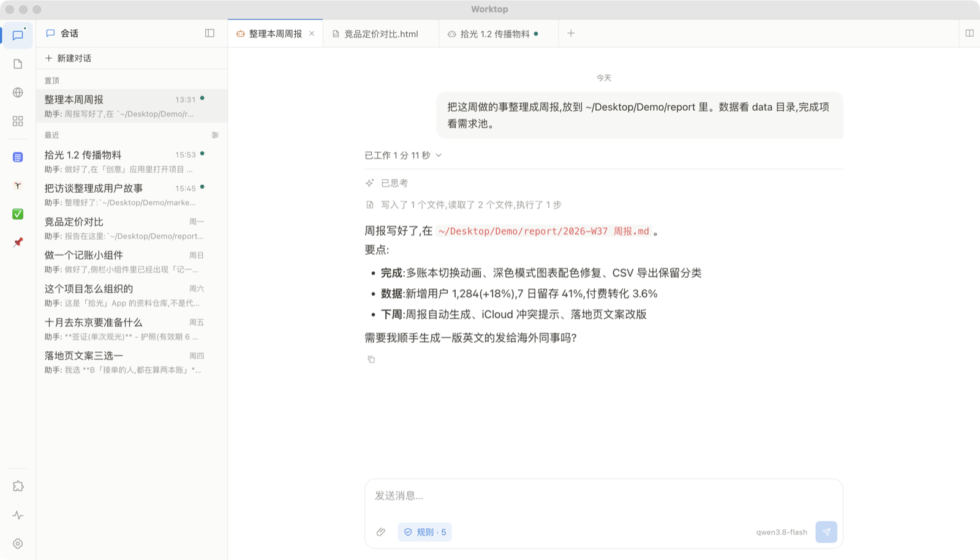This screenshot has height=560, width=980.
Task: Click the 发送消息 input field
Action: pos(603,496)
